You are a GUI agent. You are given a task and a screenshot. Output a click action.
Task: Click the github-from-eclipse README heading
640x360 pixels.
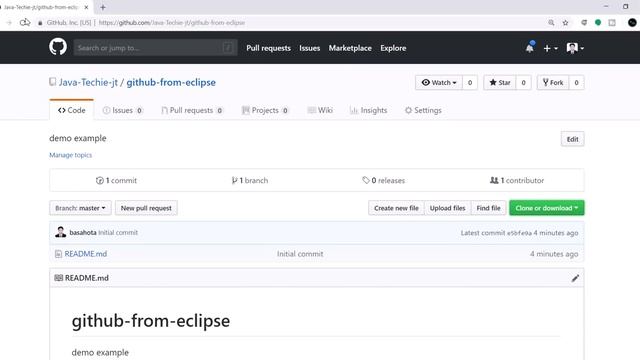151,321
